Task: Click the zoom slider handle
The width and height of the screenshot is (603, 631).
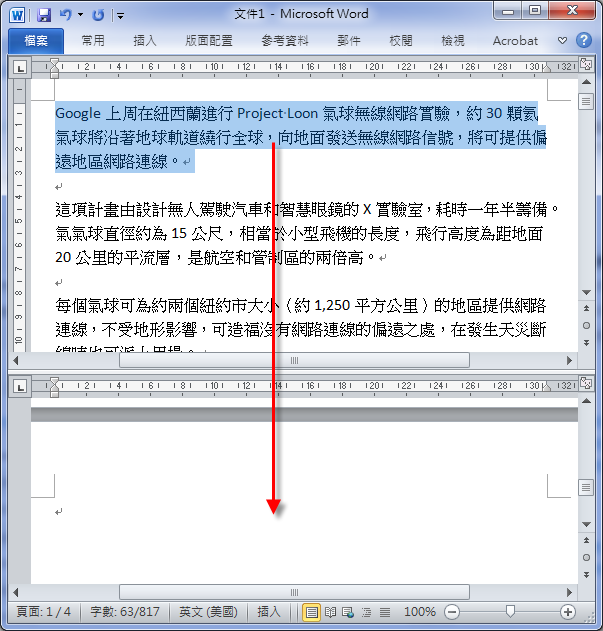Action: point(510,612)
